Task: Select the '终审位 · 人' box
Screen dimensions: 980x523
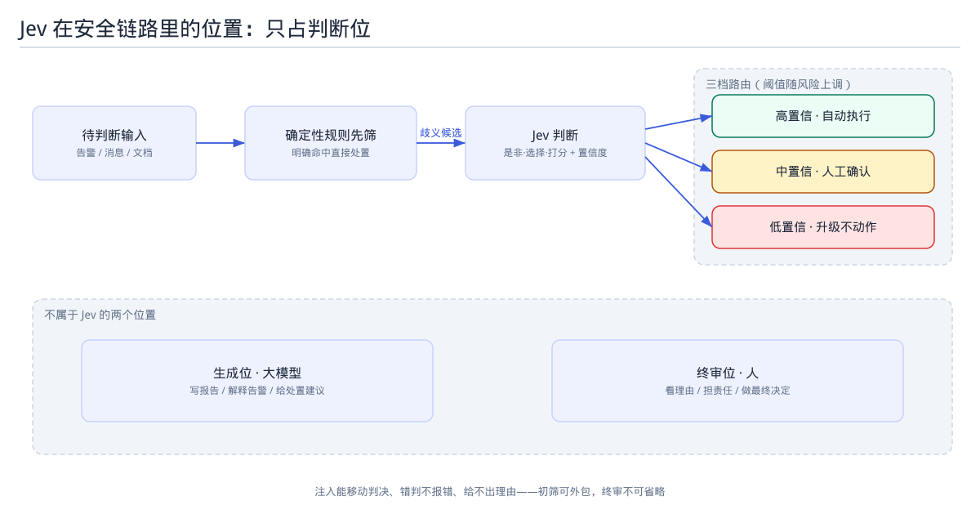Action: point(728,381)
